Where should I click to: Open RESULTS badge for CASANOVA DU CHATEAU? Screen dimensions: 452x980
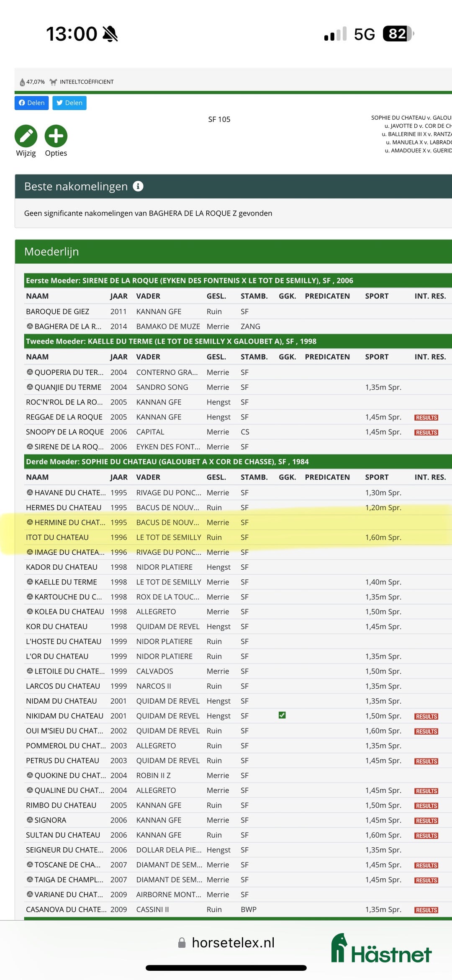pyautogui.click(x=426, y=910)
